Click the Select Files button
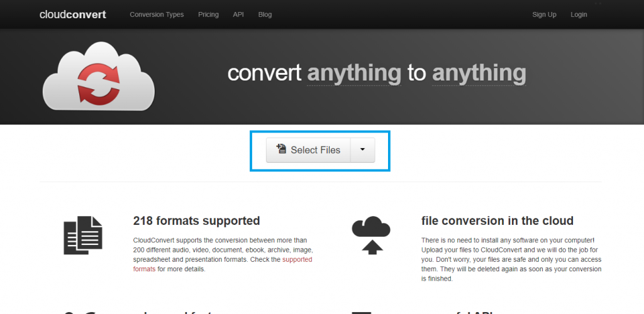The height and width of the screenshot is (314, 644). point(308,150)
